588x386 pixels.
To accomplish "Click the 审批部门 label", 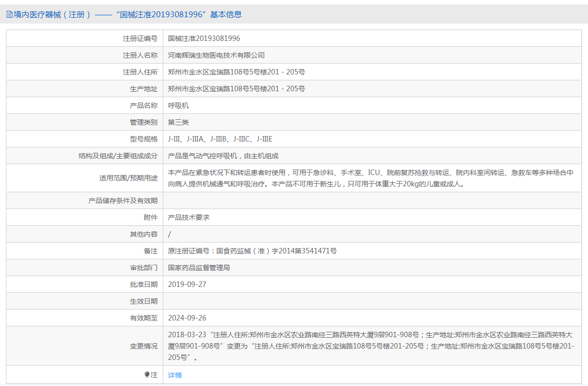I will click(x=144, y=268).
